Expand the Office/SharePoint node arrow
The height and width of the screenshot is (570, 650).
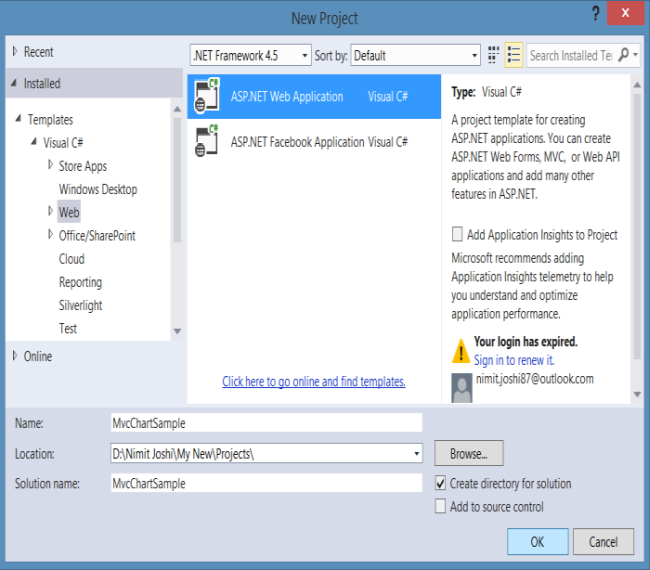[x=50, y=235]
